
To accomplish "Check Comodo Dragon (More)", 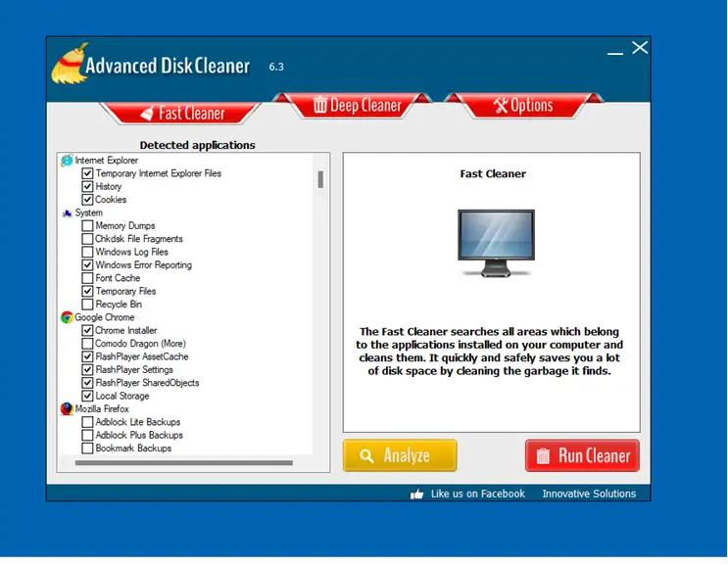I will (x=87, y=344).
